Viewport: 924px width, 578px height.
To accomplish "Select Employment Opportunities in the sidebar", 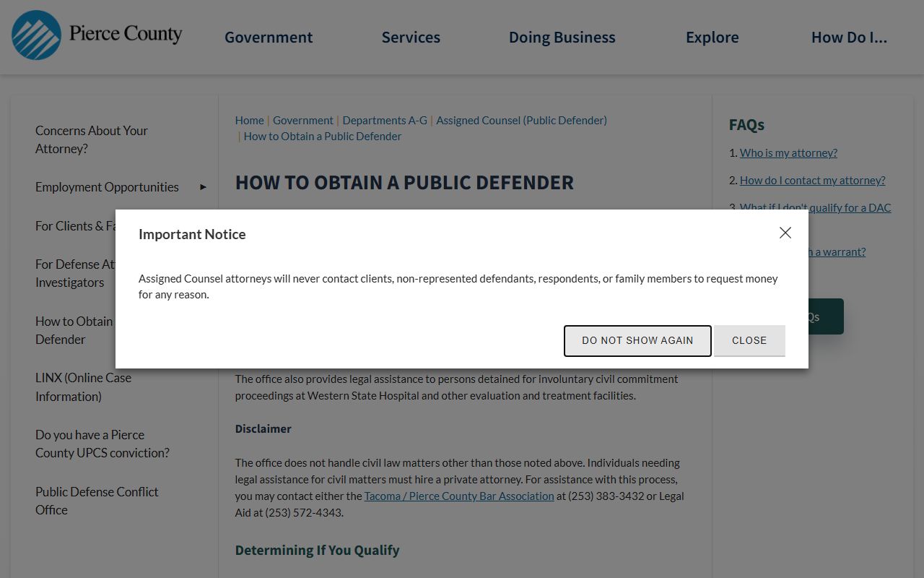I will 107,187.
